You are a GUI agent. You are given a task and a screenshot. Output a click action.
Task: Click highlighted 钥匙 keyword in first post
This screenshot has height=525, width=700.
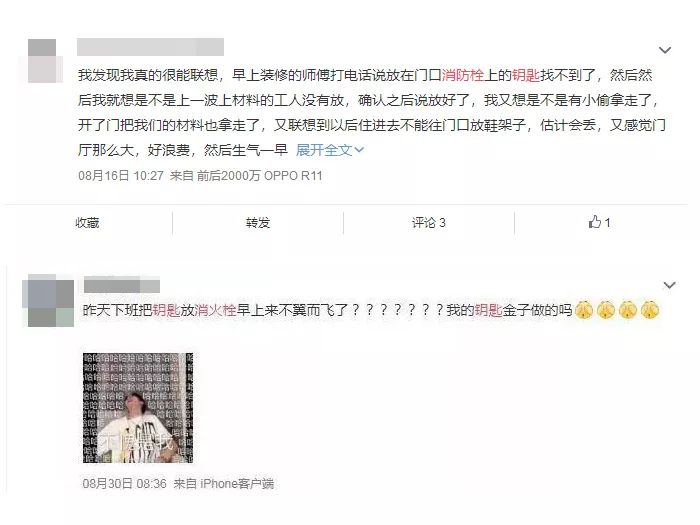[526, 75]
